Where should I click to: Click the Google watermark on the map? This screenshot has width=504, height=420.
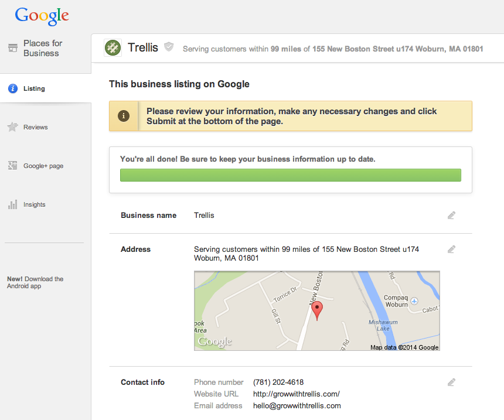pos(215,341)
